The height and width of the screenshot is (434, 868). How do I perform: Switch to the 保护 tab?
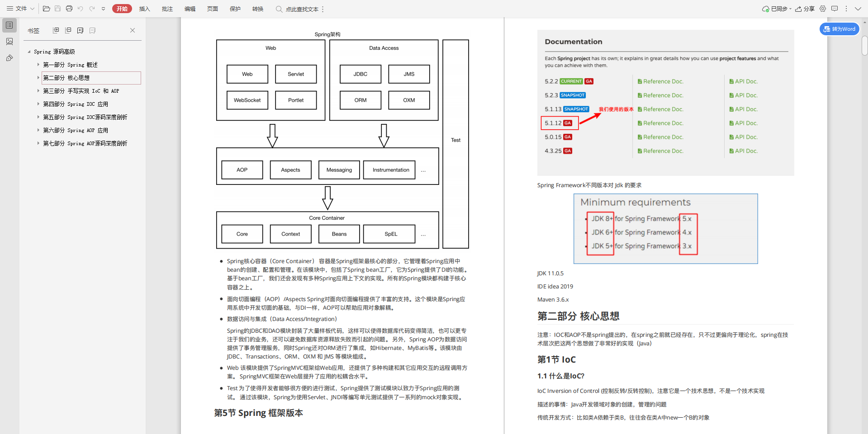coord(235,9)
